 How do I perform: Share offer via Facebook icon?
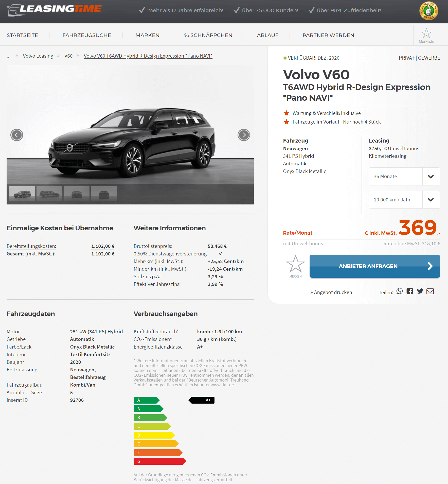click(410, 291)
